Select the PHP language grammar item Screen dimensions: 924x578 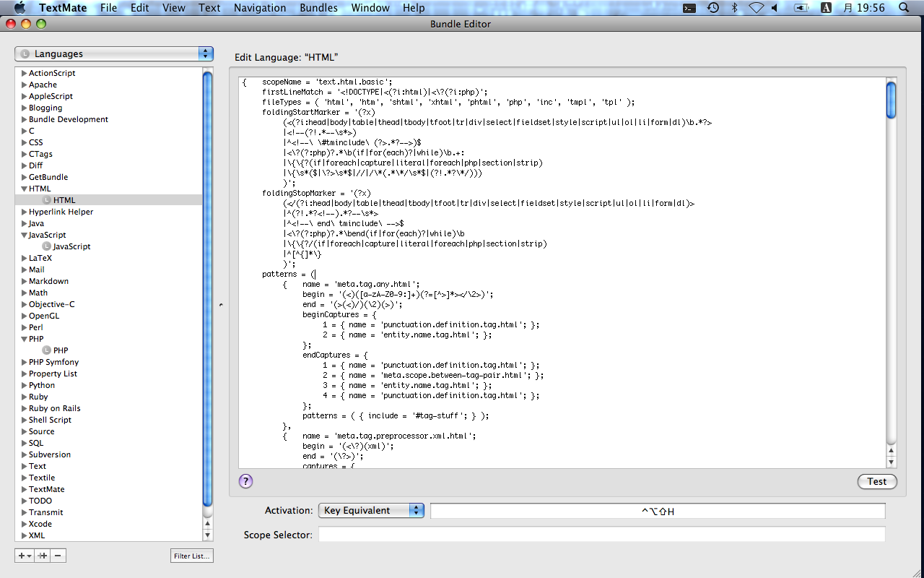[x=61, y=350]
